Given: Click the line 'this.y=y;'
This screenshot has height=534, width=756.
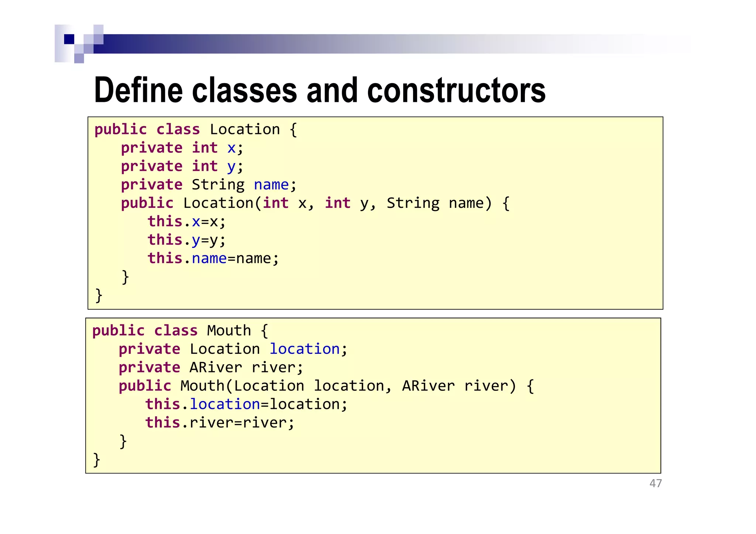Looking at the screenshot, I should (186, 240).
